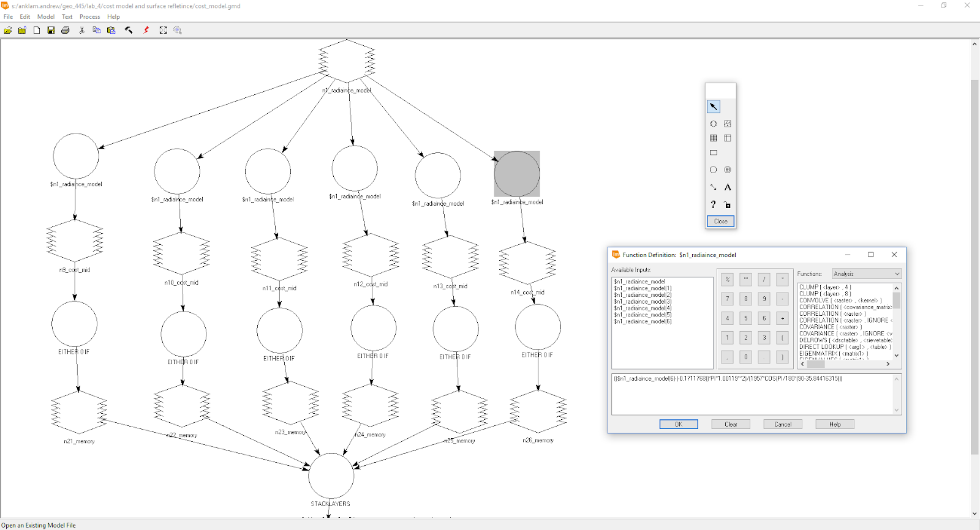Click the divide key on keypad

coord(764,280)
